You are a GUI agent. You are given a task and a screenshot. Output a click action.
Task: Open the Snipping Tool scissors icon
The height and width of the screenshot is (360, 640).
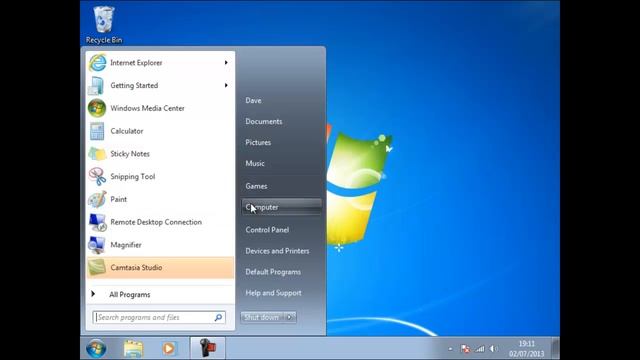click(97, 176)
